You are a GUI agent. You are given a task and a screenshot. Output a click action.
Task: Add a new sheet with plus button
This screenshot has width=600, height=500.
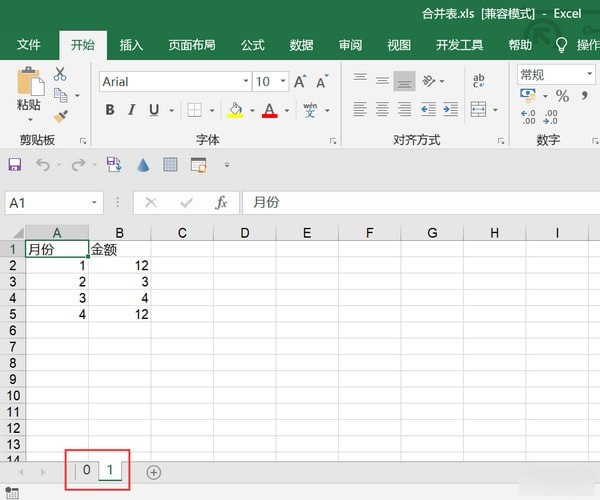154,472
